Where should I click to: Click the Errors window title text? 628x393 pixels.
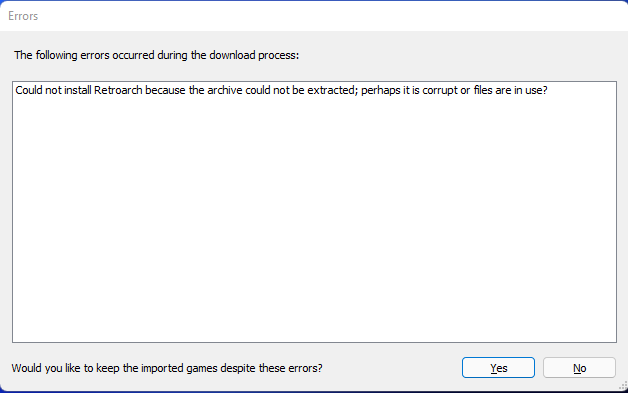[23, 16]
